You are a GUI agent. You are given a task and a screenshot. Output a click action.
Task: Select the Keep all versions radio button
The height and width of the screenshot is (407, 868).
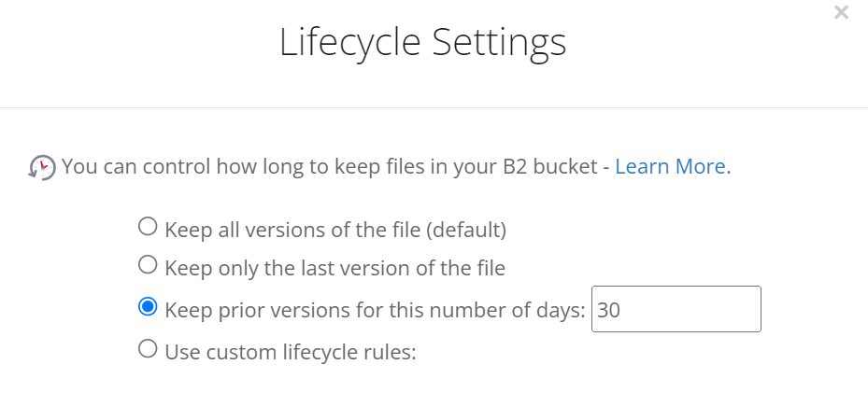pos(148,226)
